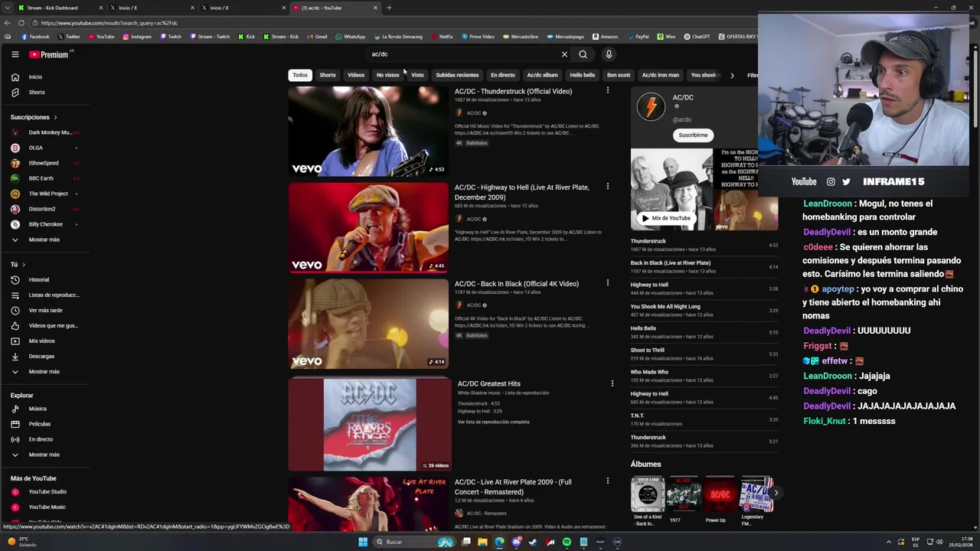Viewport: 980px width, 551px height.
Task: Open the Netflix bookmark
Action: click(x=443, y=36)
